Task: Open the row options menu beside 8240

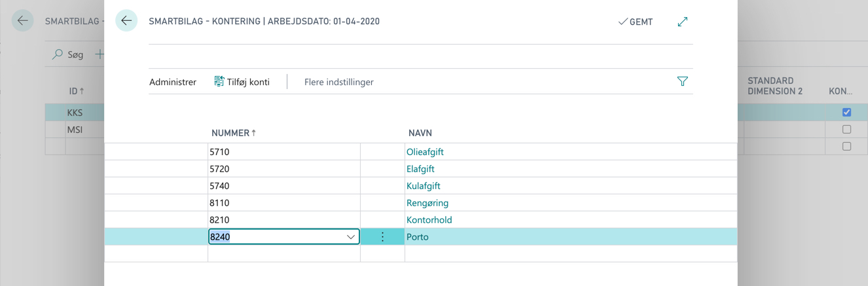Action: click(x=383, y=237)
